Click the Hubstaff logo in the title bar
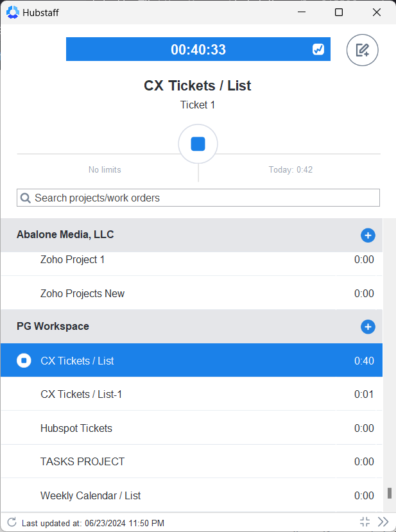This screenshot has width=396, height=532. coord(13,13)
